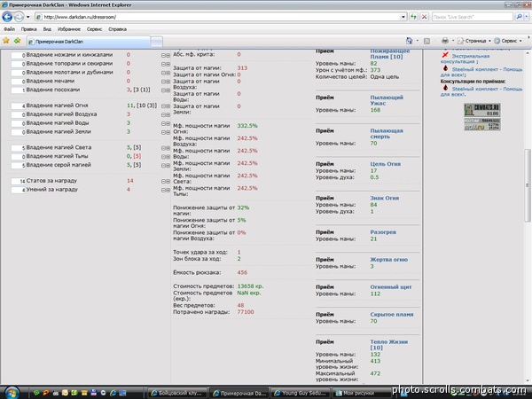Viewport: 532px width, 399px height.
Task: Switch to Мои рисунки taskbar window
Action: tap(361, 393)
